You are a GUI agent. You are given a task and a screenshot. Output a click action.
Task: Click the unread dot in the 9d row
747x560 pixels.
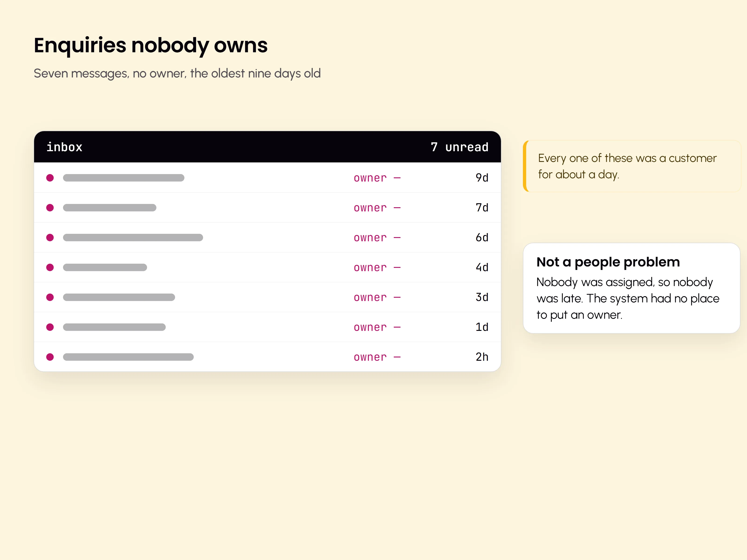coord(50,178)
